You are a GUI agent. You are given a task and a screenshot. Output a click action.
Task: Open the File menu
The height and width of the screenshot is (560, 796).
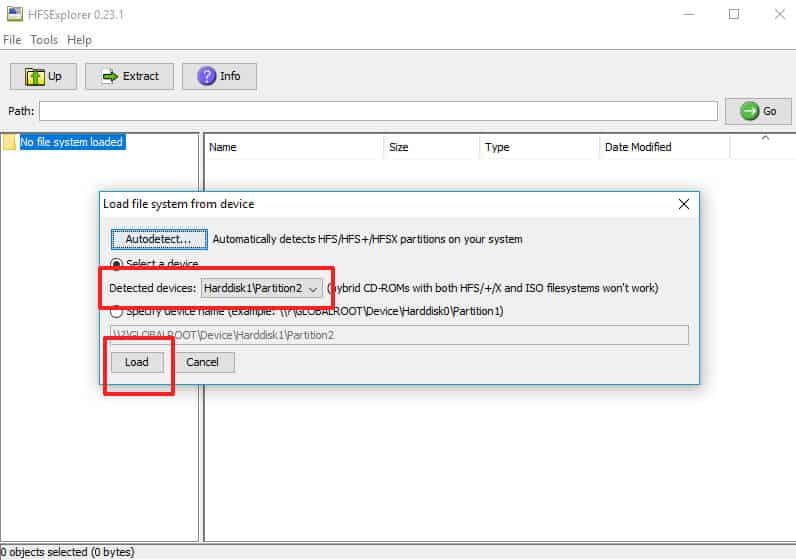[12, 40]
